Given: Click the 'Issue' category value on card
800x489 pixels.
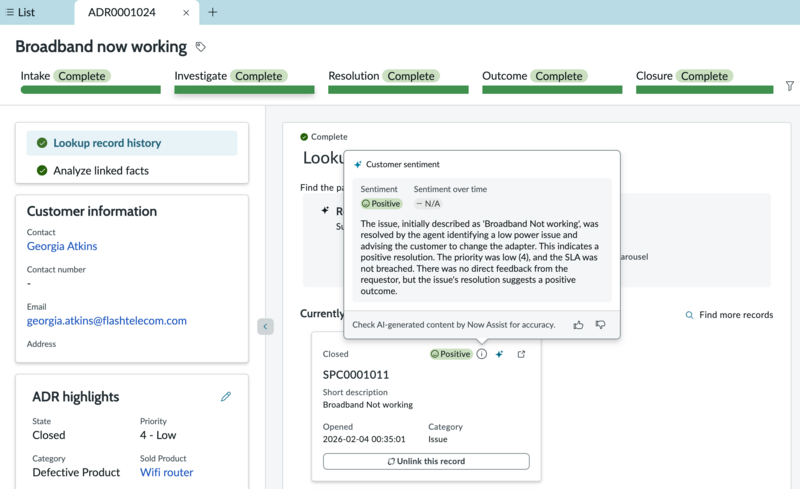Looking at the screenshot, I should pyautogui.click(x=438, y=439).
